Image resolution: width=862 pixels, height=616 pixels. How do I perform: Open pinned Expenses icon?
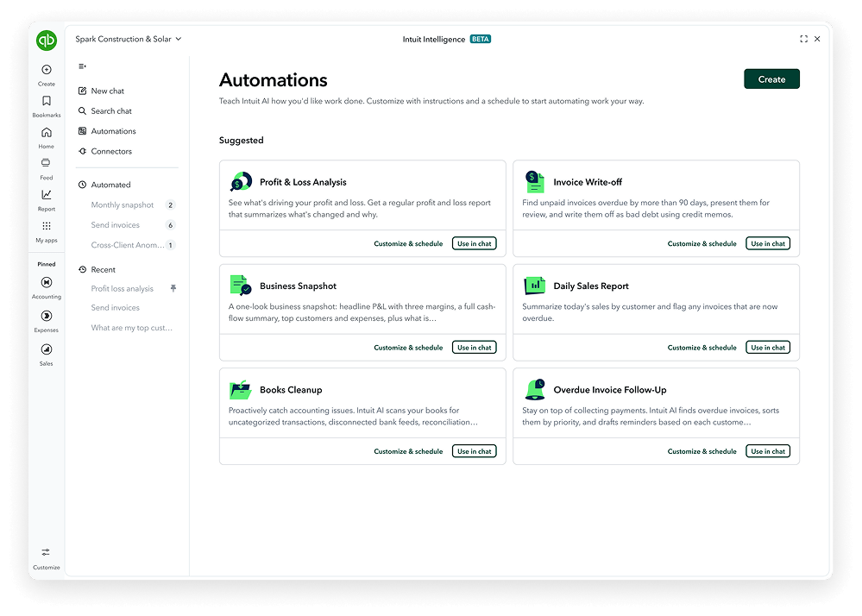coord(47,316)
